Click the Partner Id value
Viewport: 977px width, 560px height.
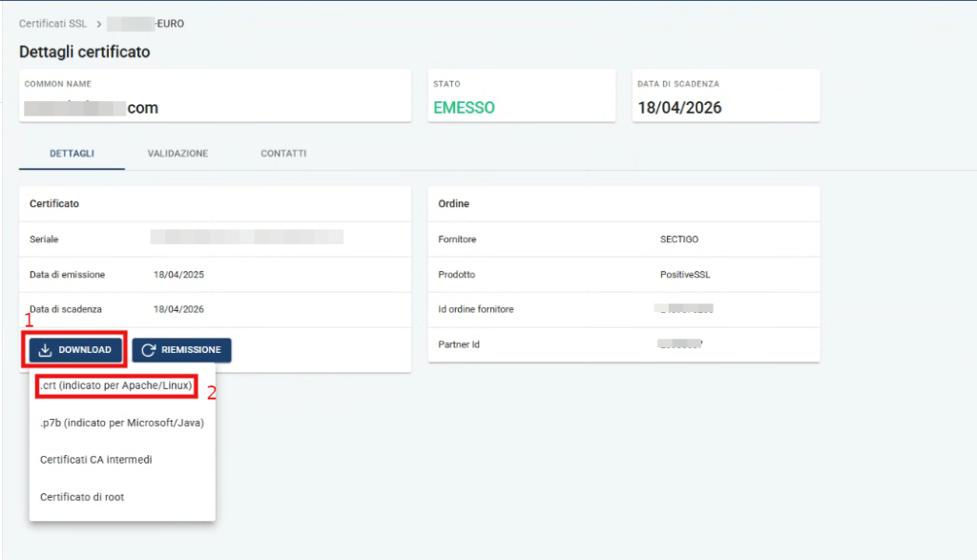point(680,343)
